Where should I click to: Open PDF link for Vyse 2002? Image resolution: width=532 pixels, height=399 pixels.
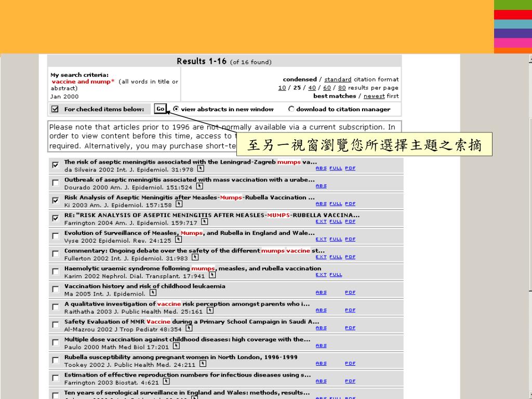tap(350, 239)
